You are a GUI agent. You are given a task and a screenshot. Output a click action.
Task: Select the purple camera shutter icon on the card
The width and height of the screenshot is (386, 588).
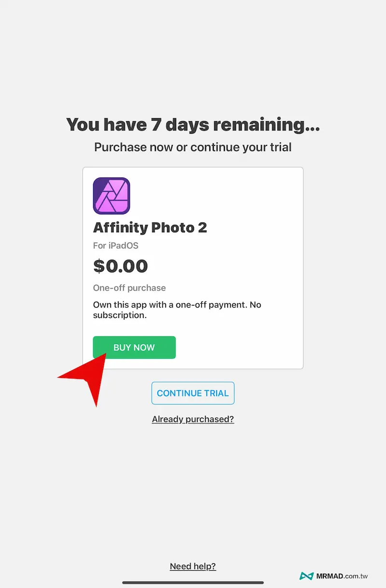(x=111, y=195)
